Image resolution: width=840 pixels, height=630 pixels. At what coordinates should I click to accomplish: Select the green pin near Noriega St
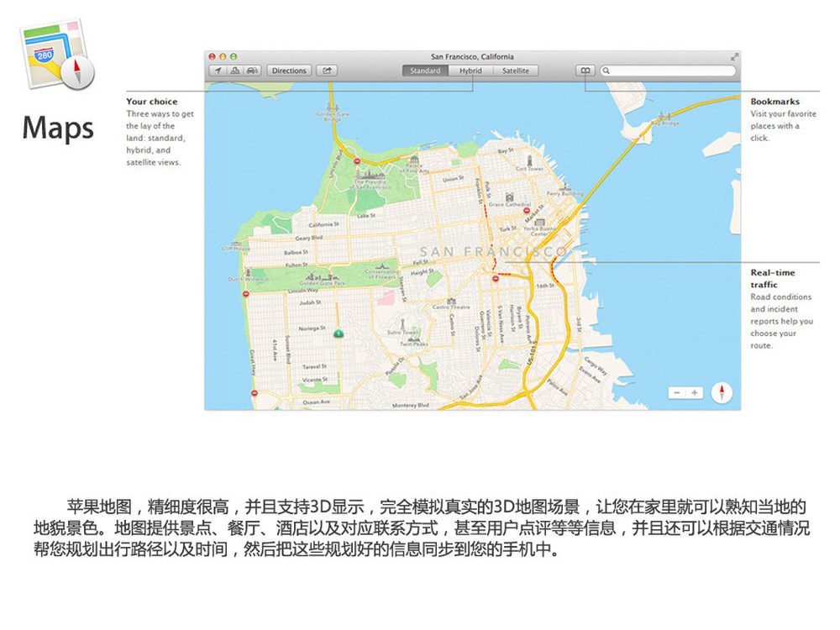point(338,333)
